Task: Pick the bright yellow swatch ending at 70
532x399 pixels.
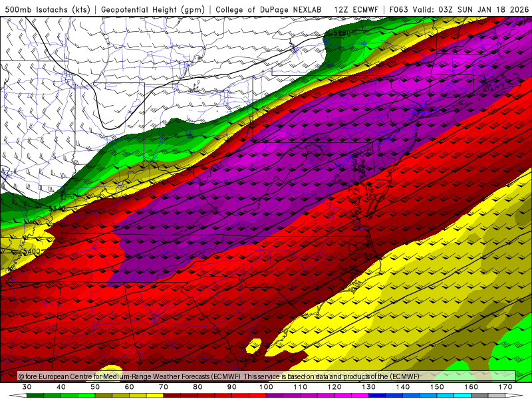Action: pos(155,396)
